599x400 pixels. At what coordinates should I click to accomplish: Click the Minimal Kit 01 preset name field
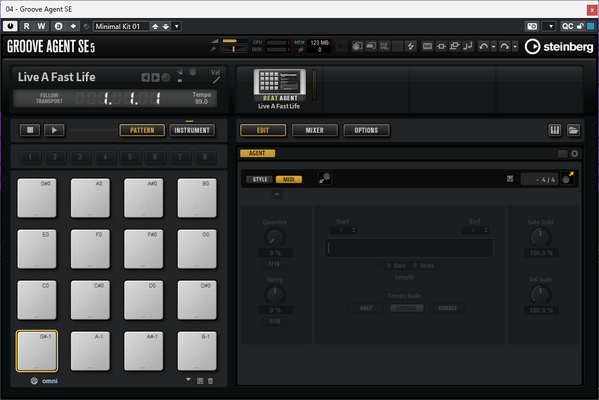[121, 26]
